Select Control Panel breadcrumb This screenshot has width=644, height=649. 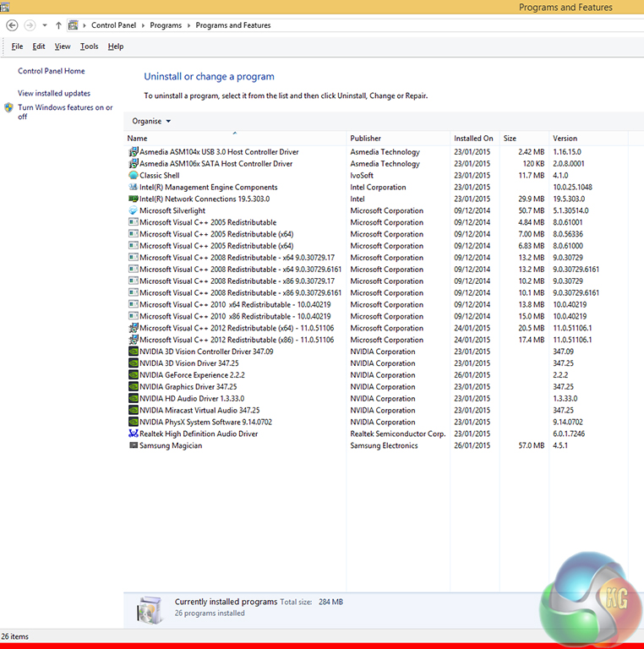[x=113, y=25]
